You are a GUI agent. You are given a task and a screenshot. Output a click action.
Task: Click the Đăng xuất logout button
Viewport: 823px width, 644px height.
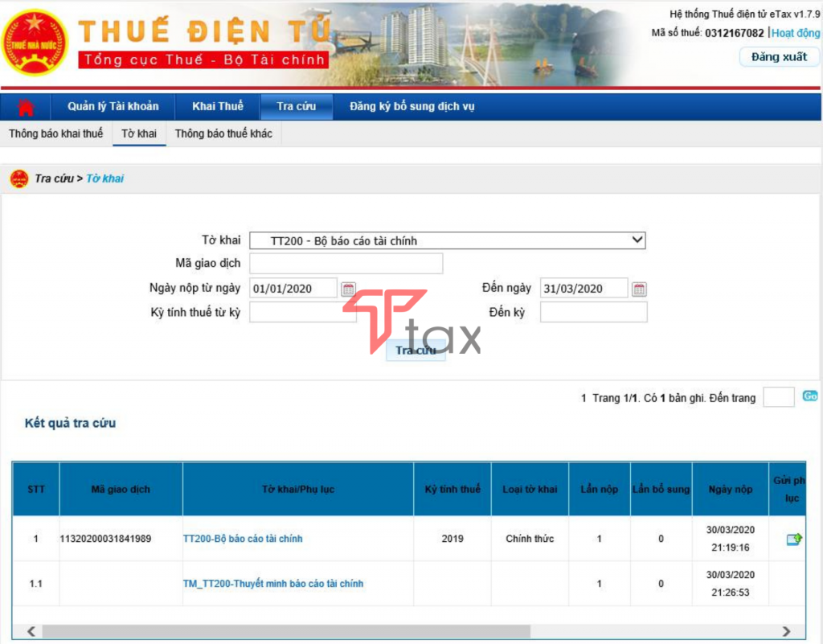pyautogui.click(x=778, y=57)
